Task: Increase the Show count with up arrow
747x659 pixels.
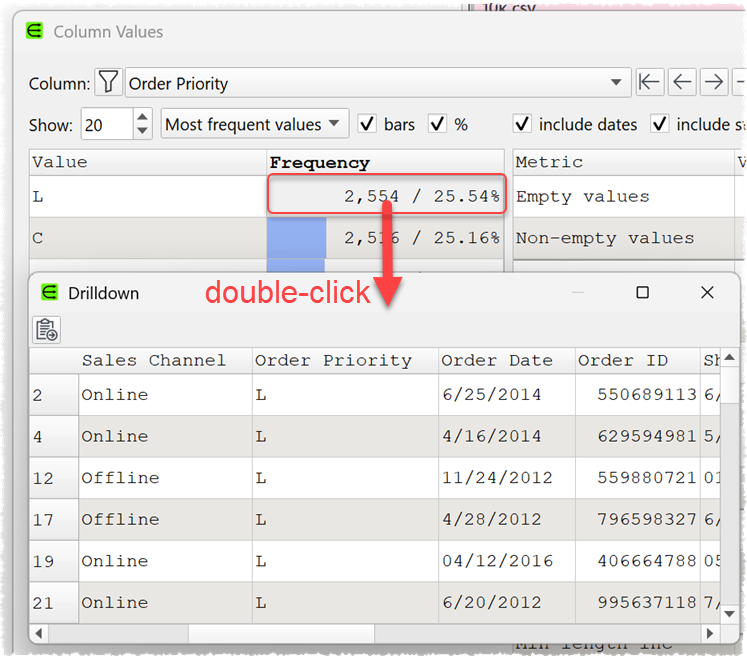Action: click(142, 117)
